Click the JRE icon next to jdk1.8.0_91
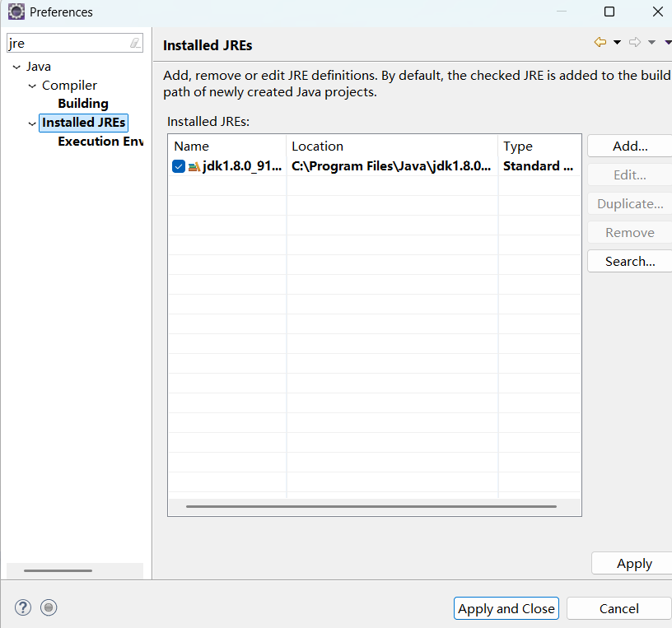This screenshot has width=672, height=628. [193, 166]
